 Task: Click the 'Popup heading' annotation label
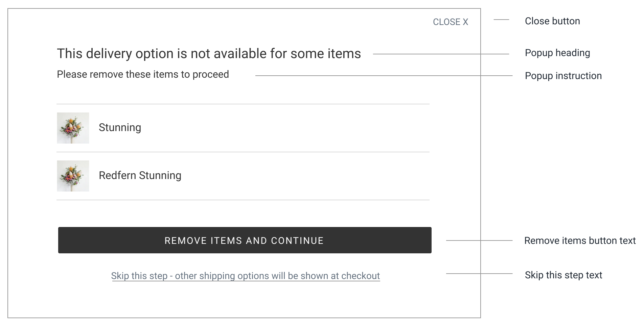pyautogui.click(x=557, y=53)
